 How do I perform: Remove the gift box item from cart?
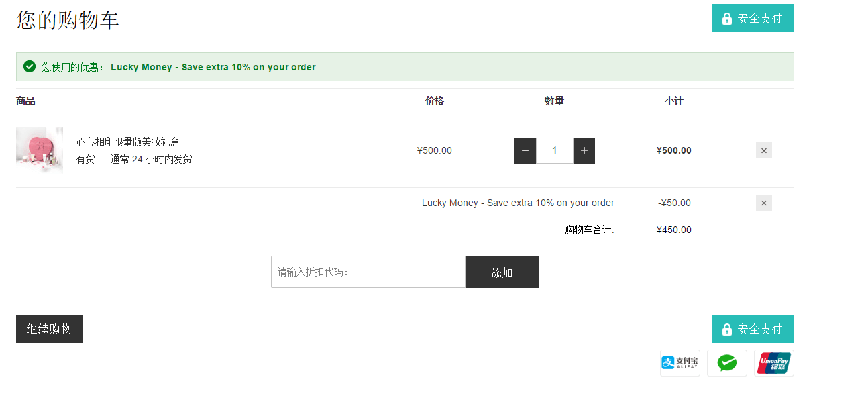click(764, 150)
